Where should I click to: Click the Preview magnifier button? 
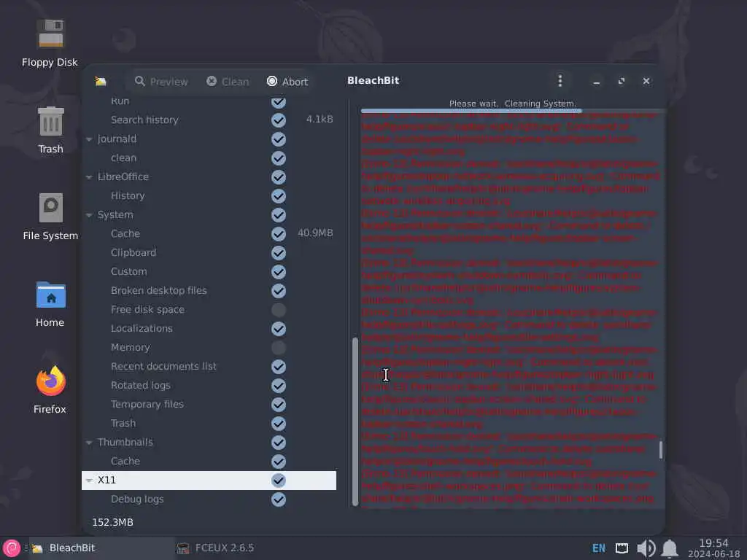[x=161, y=82]
